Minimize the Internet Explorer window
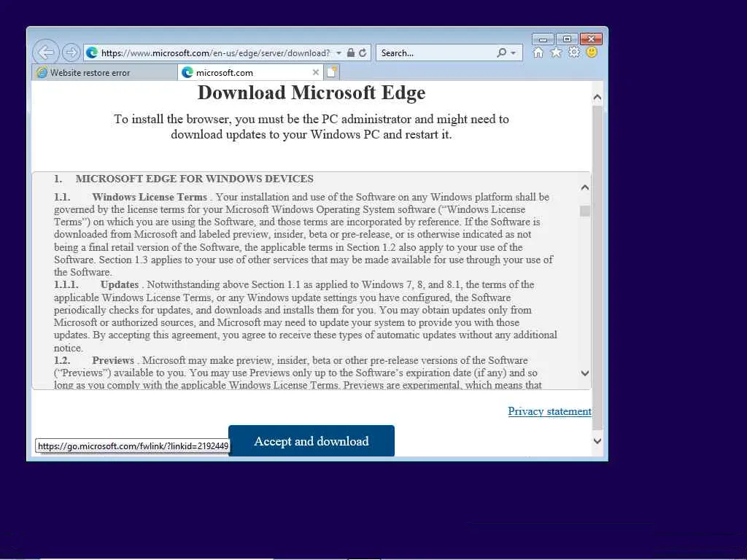The width and height of the screenshot is (747, 560). (543, 39)
